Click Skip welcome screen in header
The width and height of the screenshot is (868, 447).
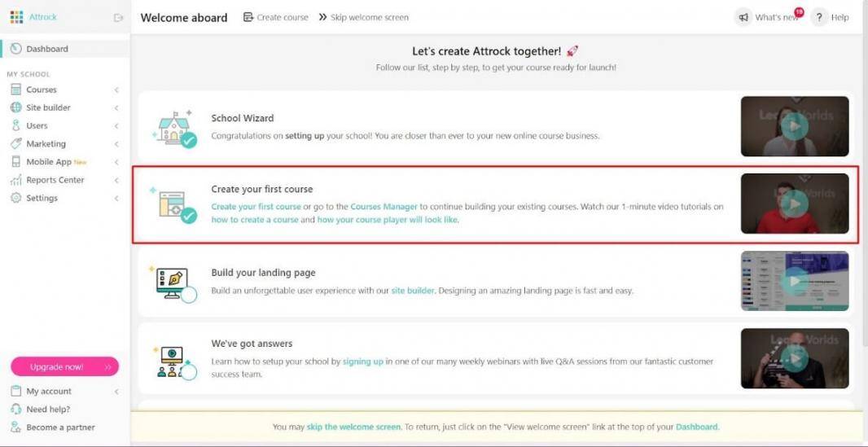click(369, 17)
